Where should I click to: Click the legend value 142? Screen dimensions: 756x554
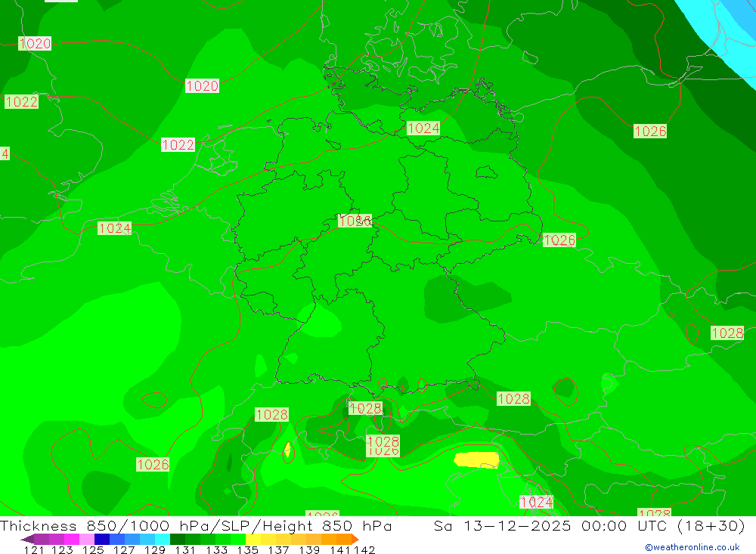click(x=364, y=550)
